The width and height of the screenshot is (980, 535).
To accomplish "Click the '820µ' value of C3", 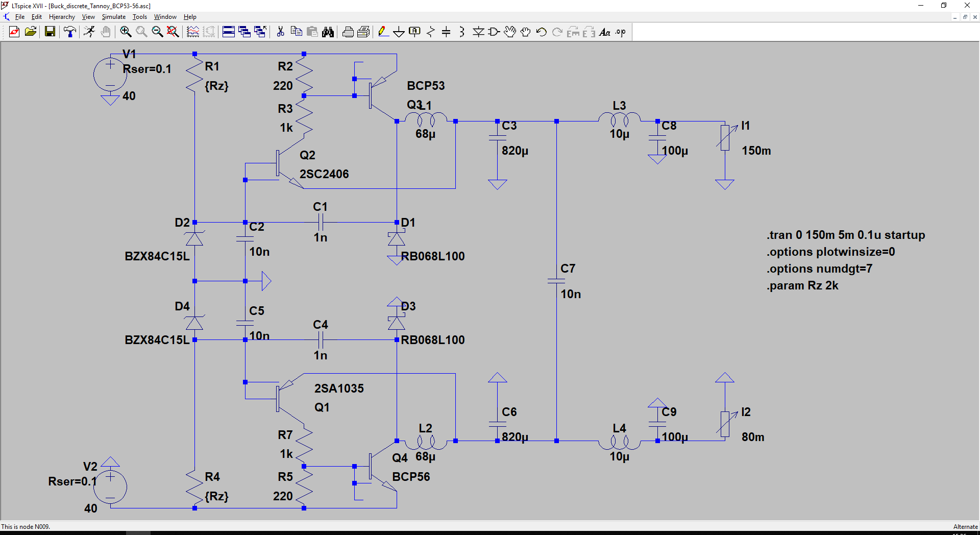I will [x=515, y=151].
